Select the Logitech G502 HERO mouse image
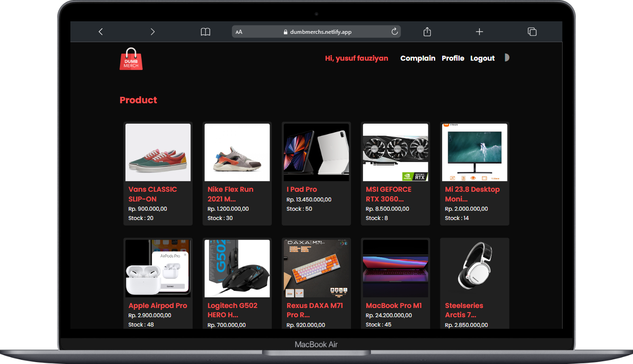Image resolution: width=633 pixels, height=364 pixels. point(237,268)
